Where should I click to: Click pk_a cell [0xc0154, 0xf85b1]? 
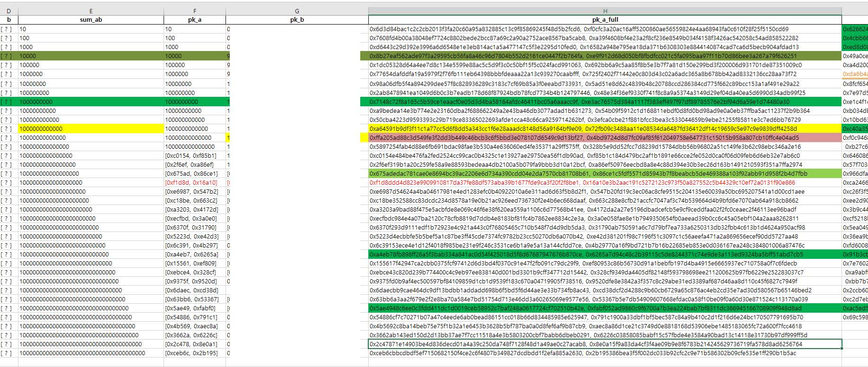coord(195,155)
